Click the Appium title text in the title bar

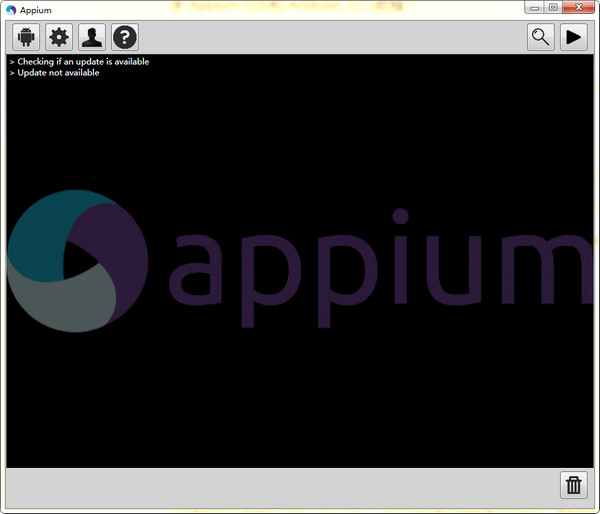coord(36,10)
